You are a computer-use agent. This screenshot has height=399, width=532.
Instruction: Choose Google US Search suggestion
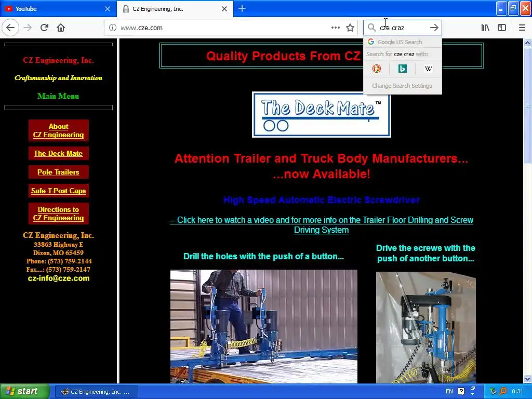pyautogui.click(x=403, y=42)
